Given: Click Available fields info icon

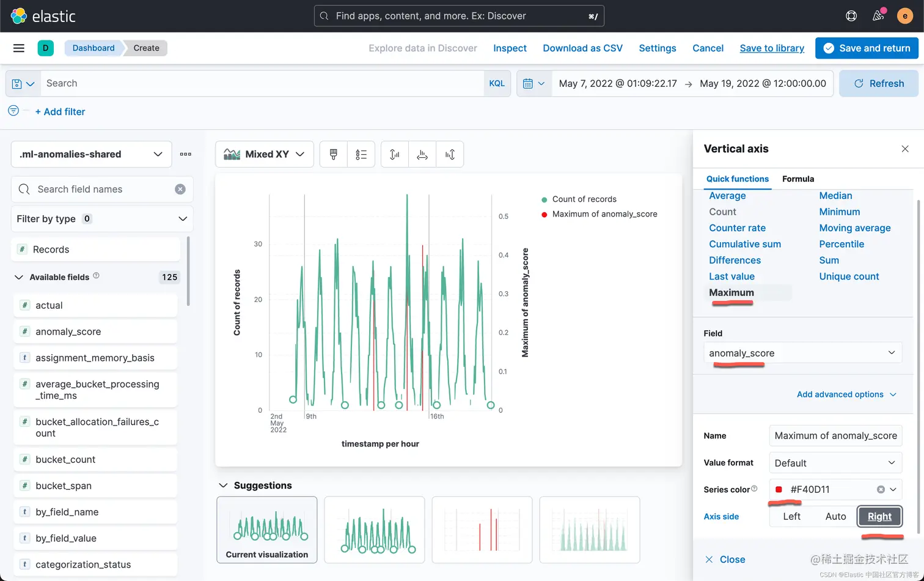Looking at the screenshot, I should [x=96, y=276].
